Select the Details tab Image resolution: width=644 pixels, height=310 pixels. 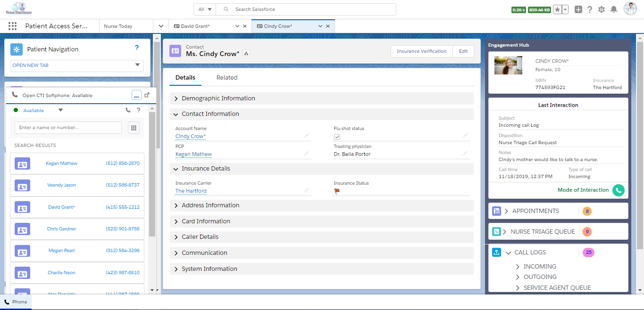pos(185,78)
